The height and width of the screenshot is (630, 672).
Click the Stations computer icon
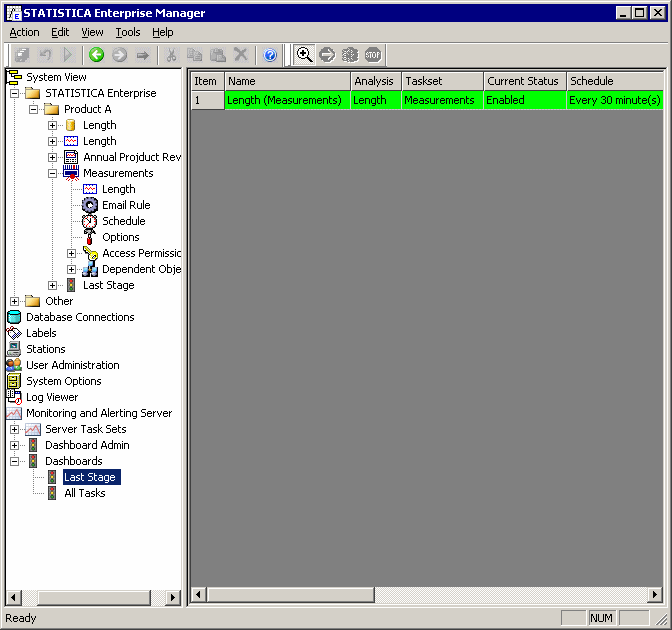pyautogui.click(x=14, y=349)
